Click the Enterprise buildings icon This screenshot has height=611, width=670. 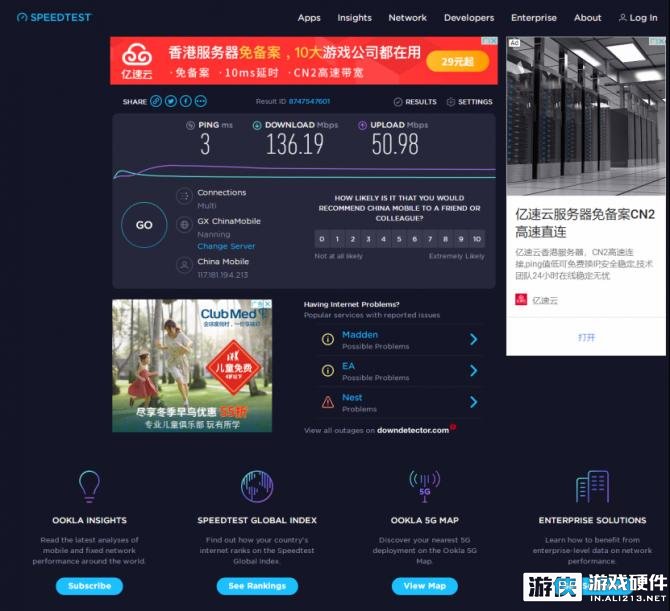click(x=592, y=486)
